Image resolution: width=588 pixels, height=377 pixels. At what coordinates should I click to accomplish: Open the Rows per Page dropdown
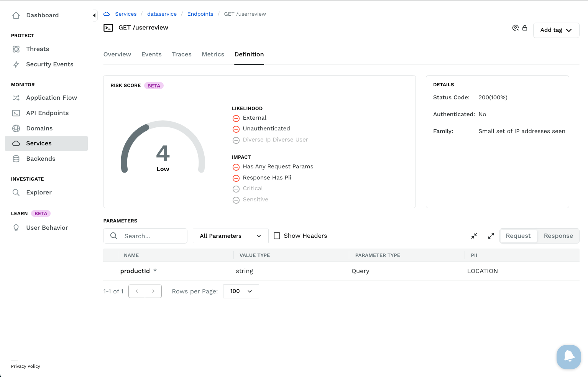pyautogui.click(x=241, y=291)
